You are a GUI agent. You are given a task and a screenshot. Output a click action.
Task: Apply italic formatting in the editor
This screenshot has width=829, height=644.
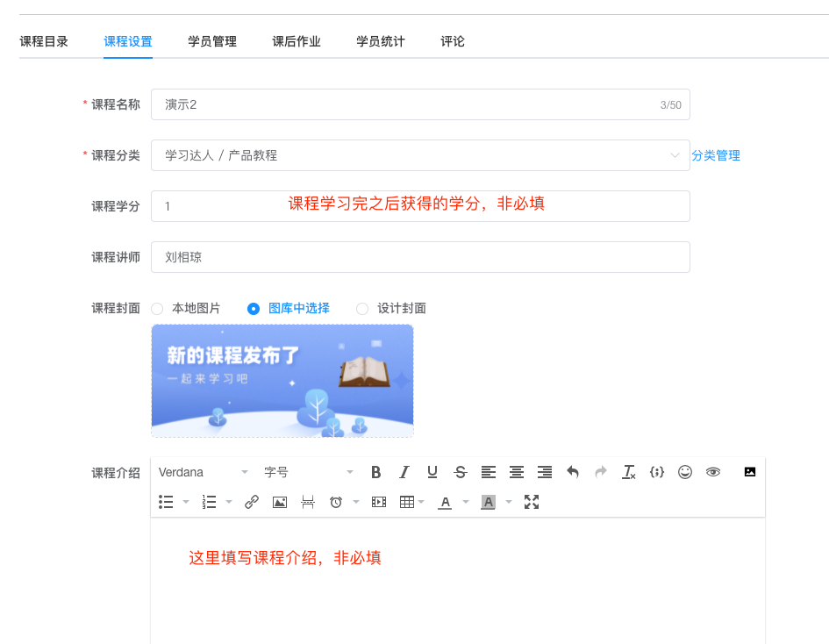click(x=404, y=472)
